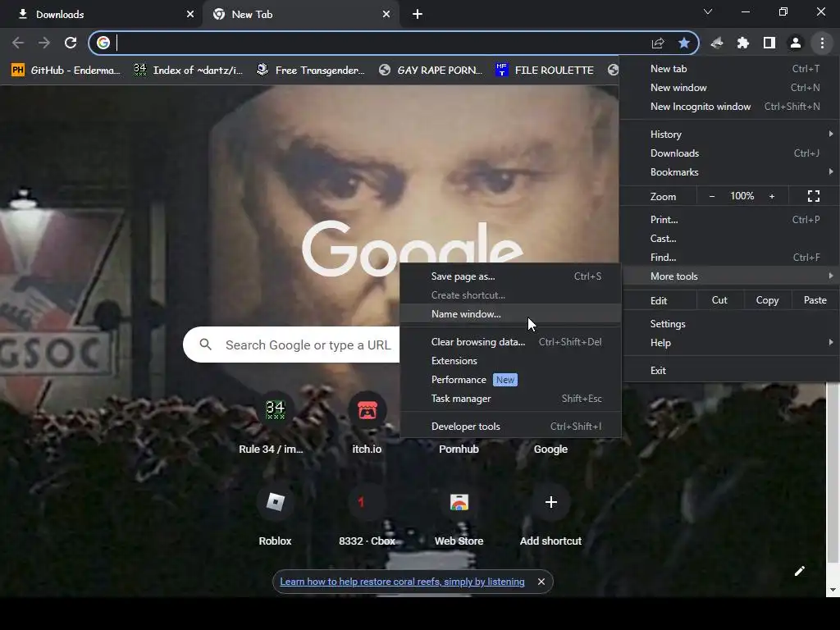Click the three-dot Chrome menu button
This screenshot has width=840, height=630.
coord(822,43)
